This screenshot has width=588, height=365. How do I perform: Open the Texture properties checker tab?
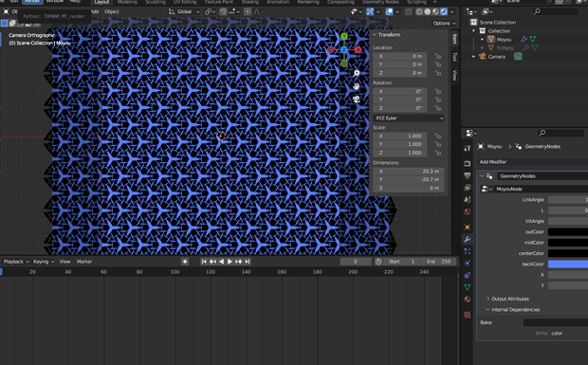468,315
